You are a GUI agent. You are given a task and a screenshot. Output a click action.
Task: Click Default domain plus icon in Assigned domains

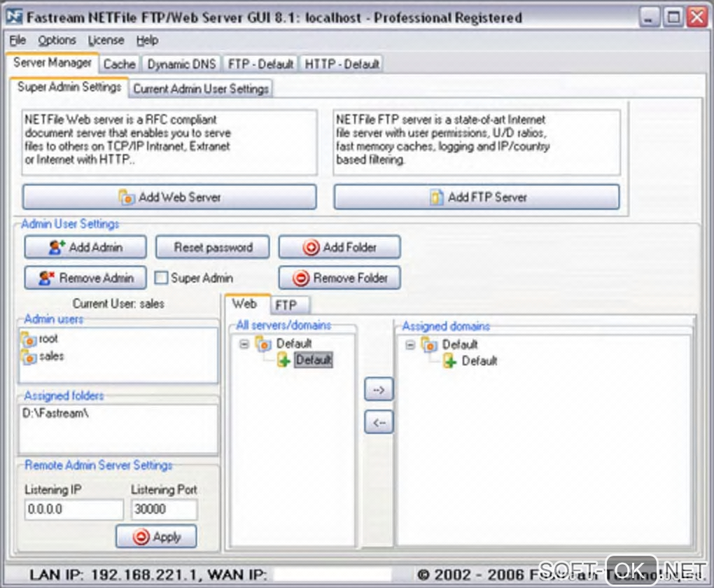[x=449, y=362]
